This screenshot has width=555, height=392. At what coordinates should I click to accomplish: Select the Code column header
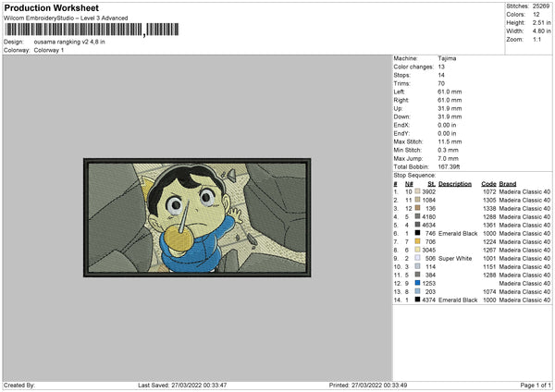[488, 183]
